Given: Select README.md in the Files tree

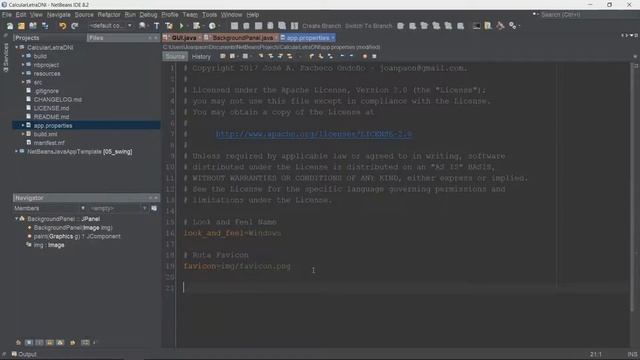Looking at the screenshot, I should [x=51, y=117].
